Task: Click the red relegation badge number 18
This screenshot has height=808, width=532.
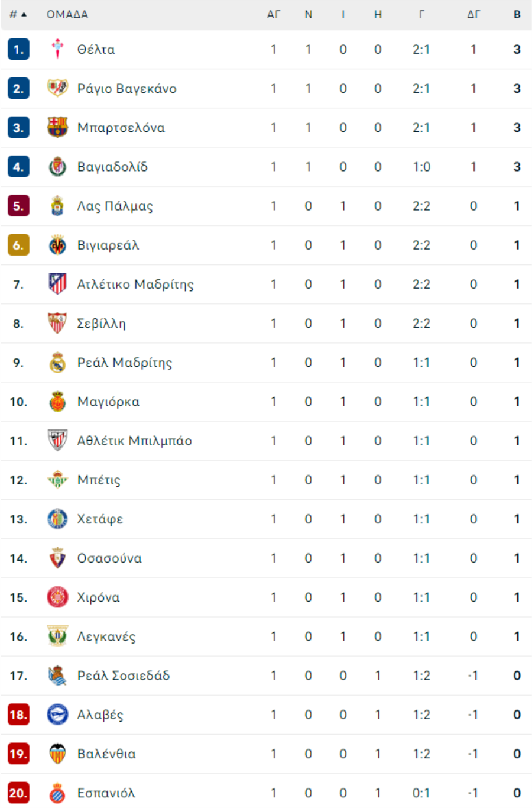Action: pos(18,715)
